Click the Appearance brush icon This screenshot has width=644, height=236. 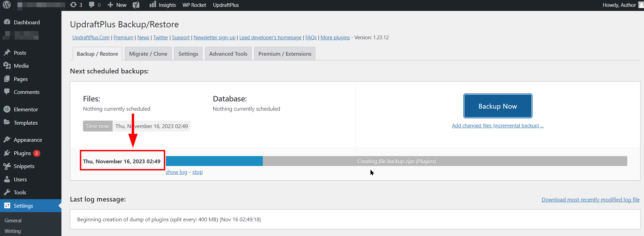[7, 140]
